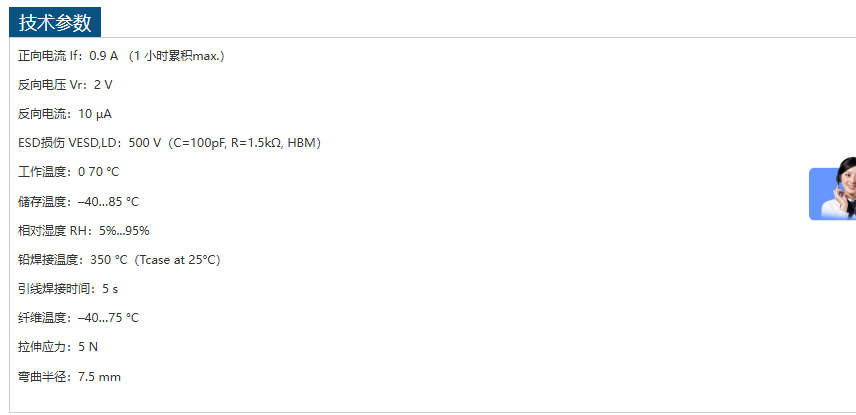856x415 pixels.
Task: Open the customer service avatar chat
Action: click(x=834, y=190)
